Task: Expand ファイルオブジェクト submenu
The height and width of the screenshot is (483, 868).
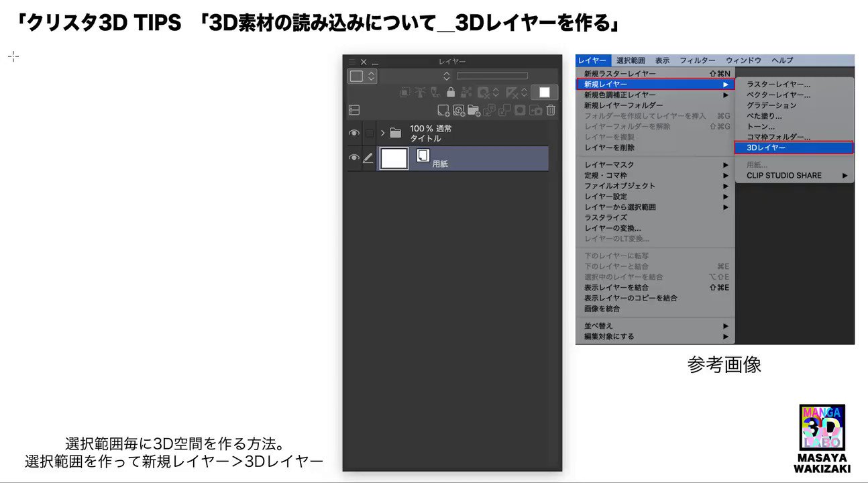Action: [x=655, y=186]
